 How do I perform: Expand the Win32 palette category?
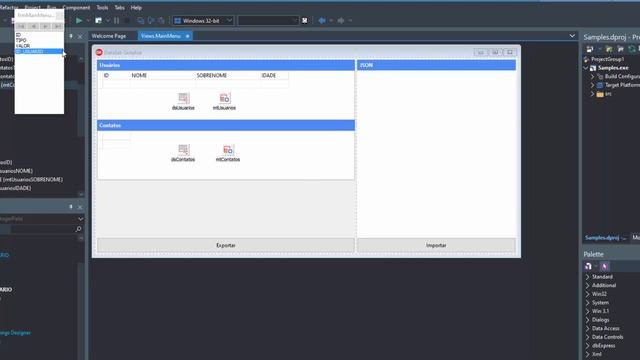pos(587,294)
